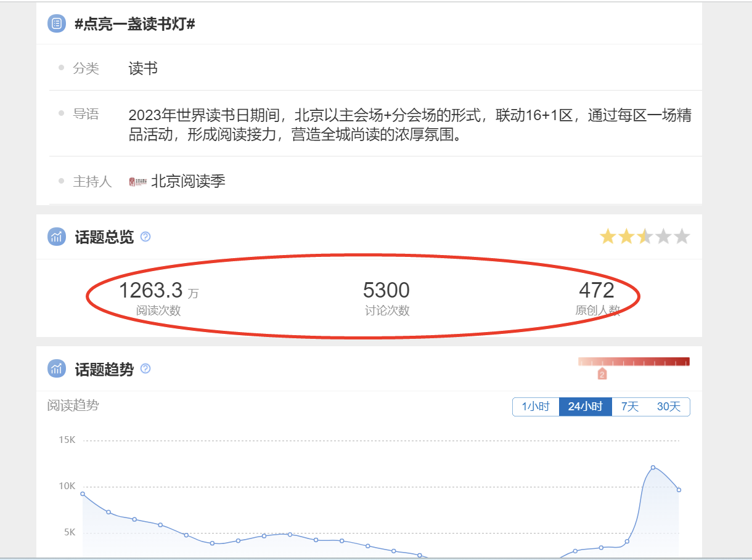Click the chart icon next to 话题总览
This screenshot has height=560, width=752.
(57, 237)
